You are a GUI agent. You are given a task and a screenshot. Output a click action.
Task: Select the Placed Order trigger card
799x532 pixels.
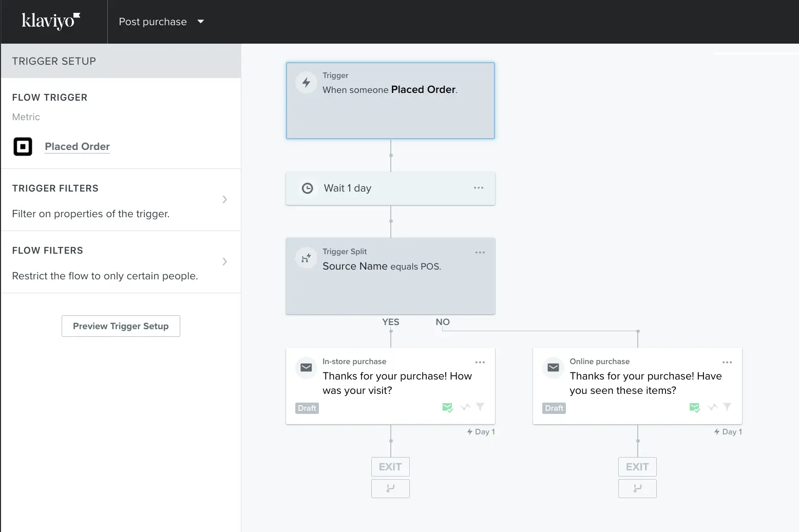390,101
